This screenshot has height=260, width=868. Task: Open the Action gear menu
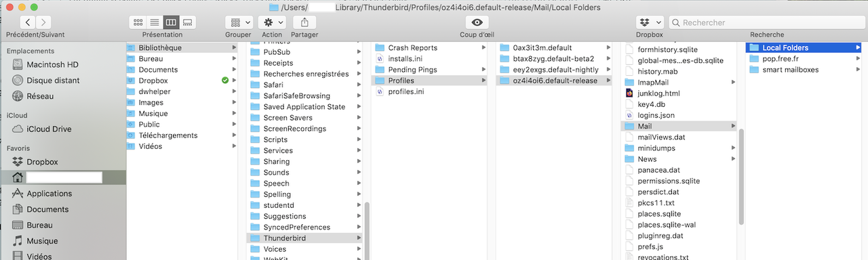[x=272, y=22]
